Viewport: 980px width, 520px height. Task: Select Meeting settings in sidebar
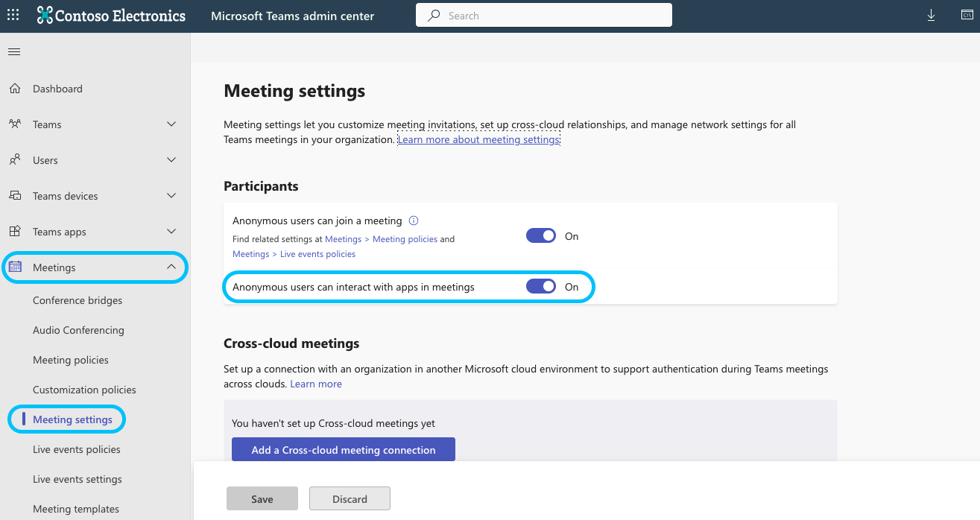point(72,419)
